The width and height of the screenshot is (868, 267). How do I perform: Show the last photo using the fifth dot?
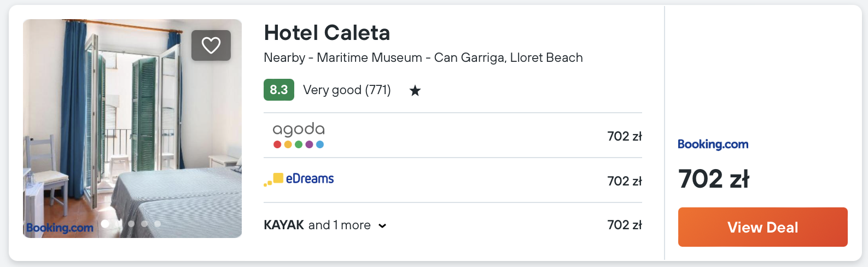point(158,224)
